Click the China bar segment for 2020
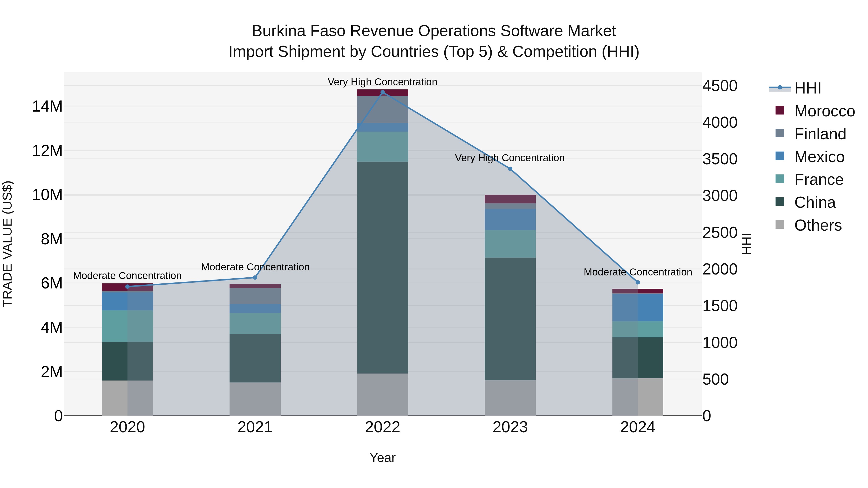The image size is (868, 488). tap(127, 361)
